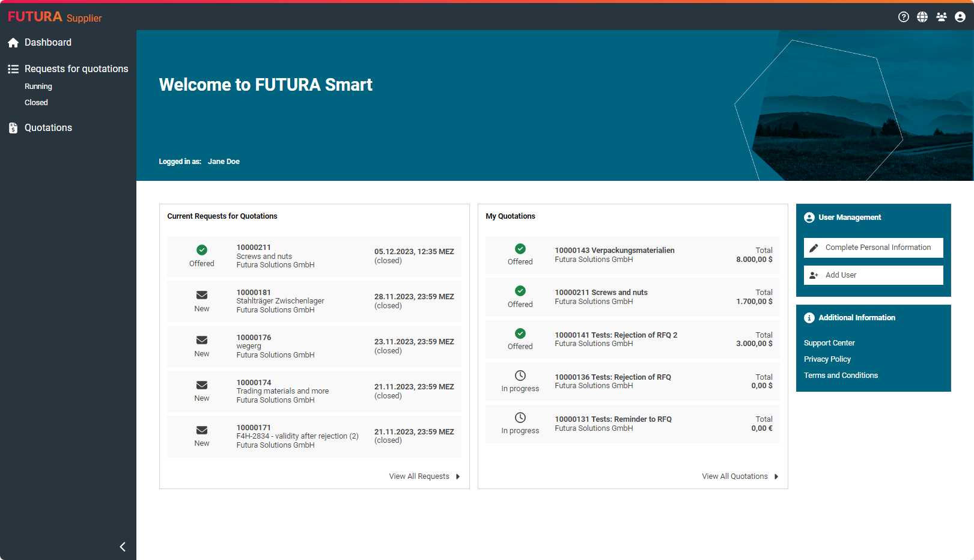This screenshot has height=560, width=974.
Task: Click the globe language icon
Action: coord(922,17)
